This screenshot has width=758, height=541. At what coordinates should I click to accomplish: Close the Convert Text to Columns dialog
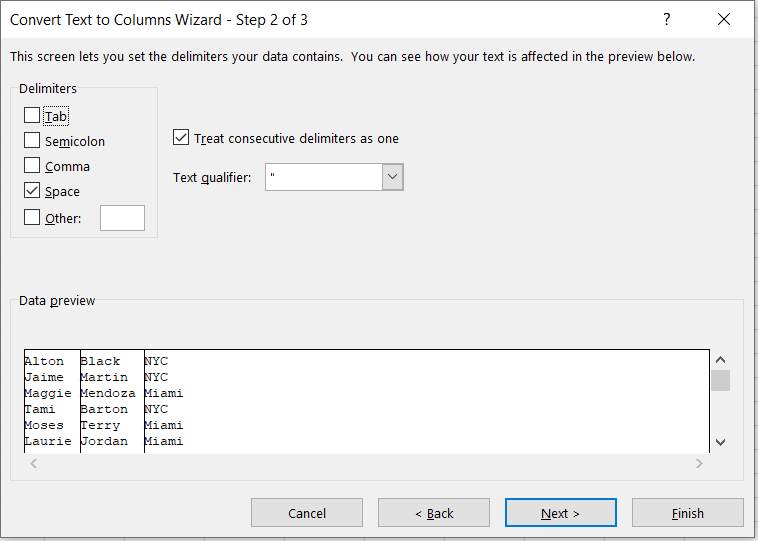point(724,20)
